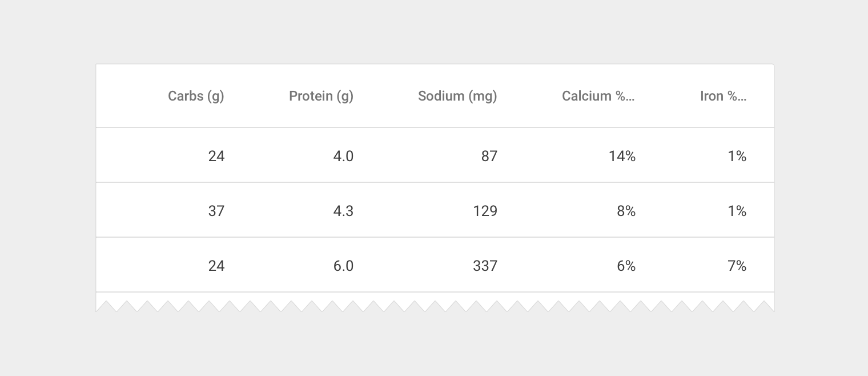Click the truncated Iron % column header
The height and width of the screenshot is (376, 868).
pyautogui.click(x=723, y=96)
